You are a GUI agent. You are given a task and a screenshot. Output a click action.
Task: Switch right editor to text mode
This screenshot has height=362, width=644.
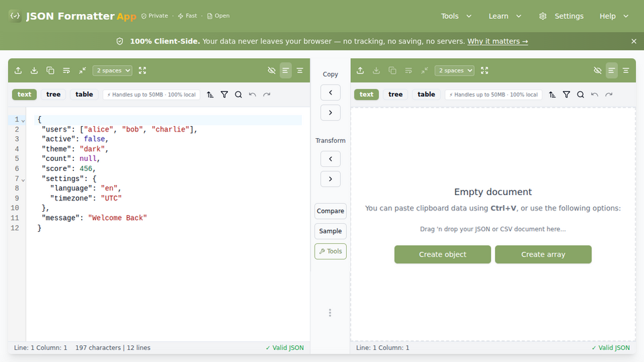[366, 95]
